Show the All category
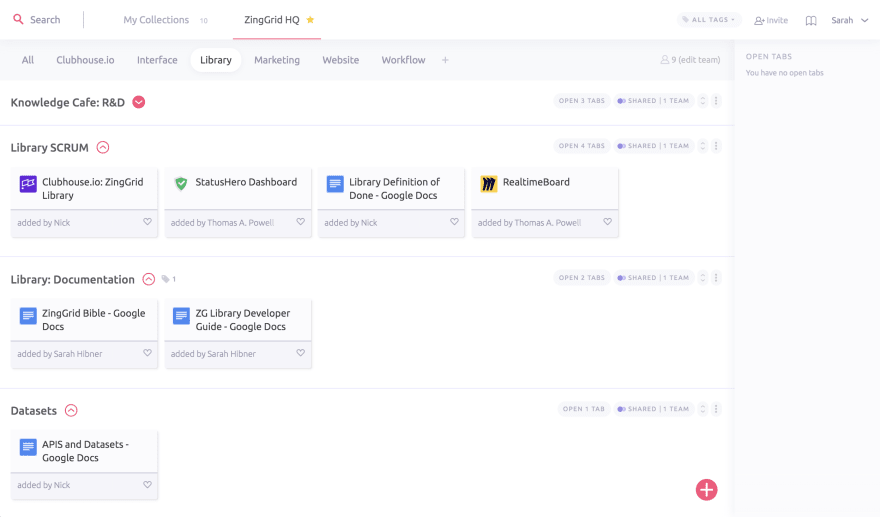The image size is (880, 517). point(28,60)
